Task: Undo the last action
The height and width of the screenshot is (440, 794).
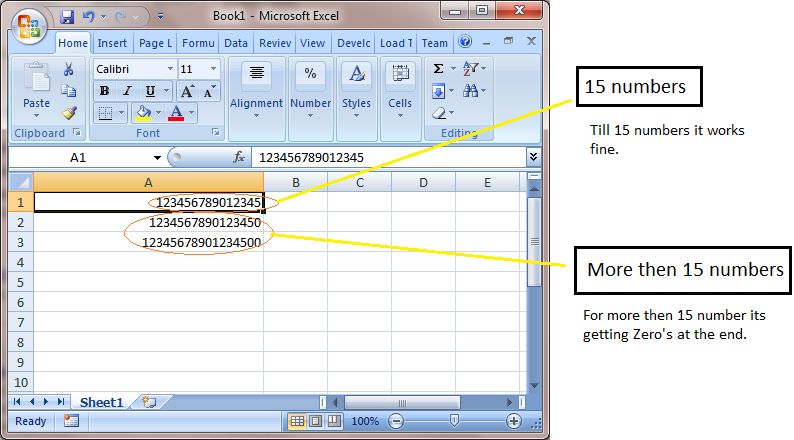Action: [89, 17]
